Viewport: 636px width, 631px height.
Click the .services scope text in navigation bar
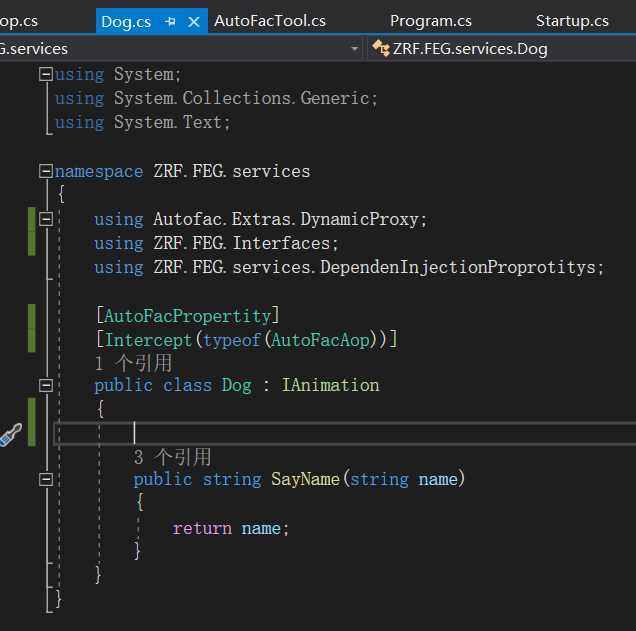(34, 49)
